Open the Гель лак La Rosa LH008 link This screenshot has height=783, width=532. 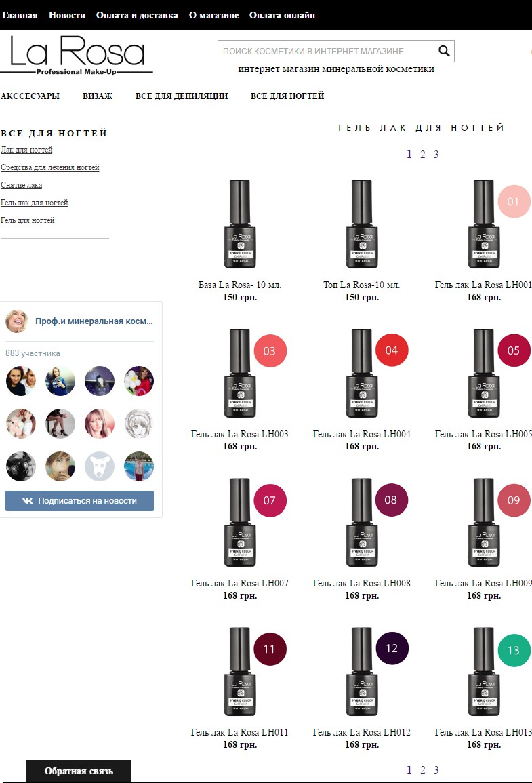point(362,583)
